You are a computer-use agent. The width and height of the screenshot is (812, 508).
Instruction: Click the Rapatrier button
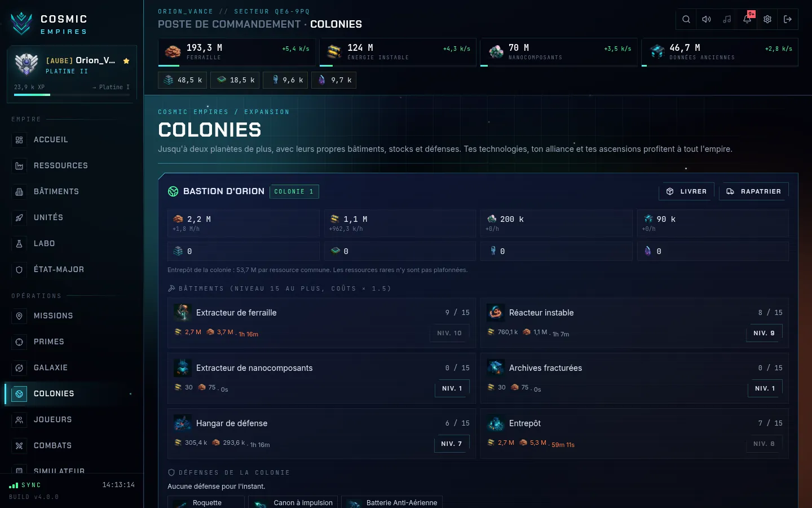click(754, 191)
